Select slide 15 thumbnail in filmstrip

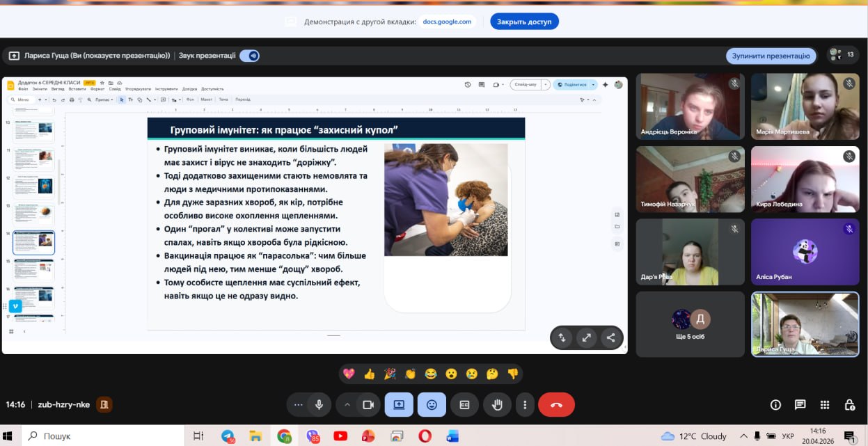point(33,271)
